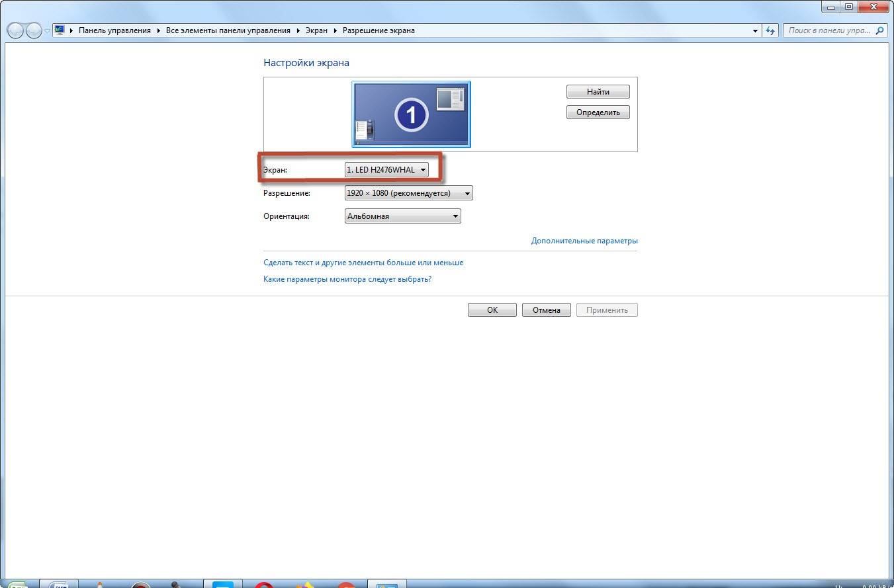
Task: Expand the Разрешение resolution dropdown
Action: 408,193
